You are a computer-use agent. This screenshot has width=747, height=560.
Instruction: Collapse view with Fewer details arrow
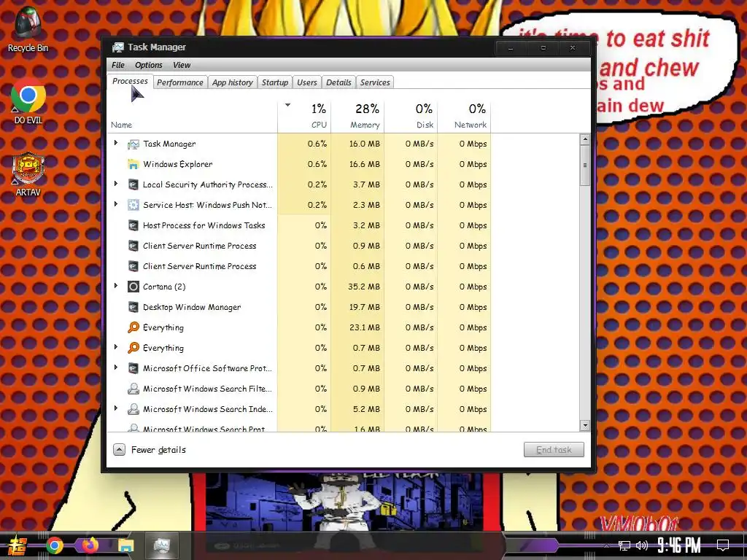119,449
